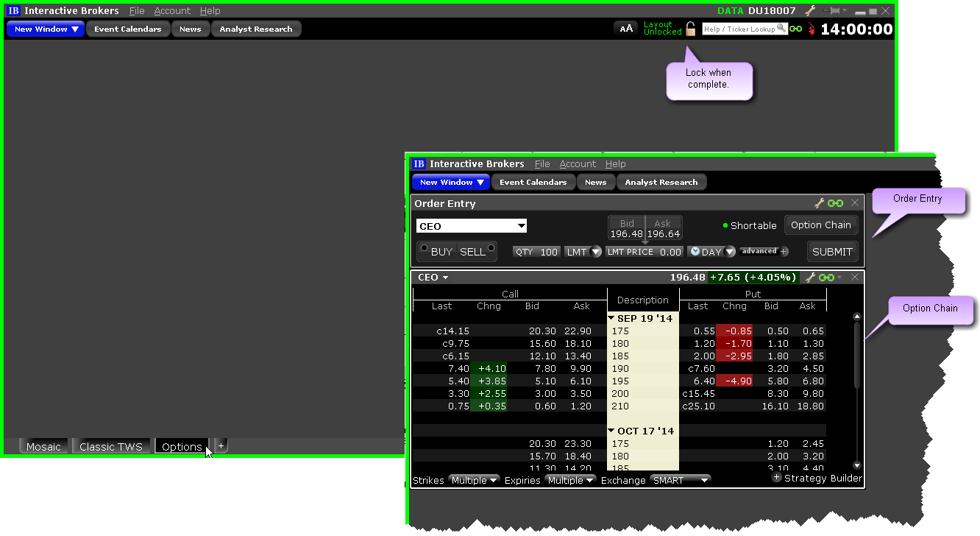
Task: Click the green chain link icon beside the lookup box
Action: 795,29
